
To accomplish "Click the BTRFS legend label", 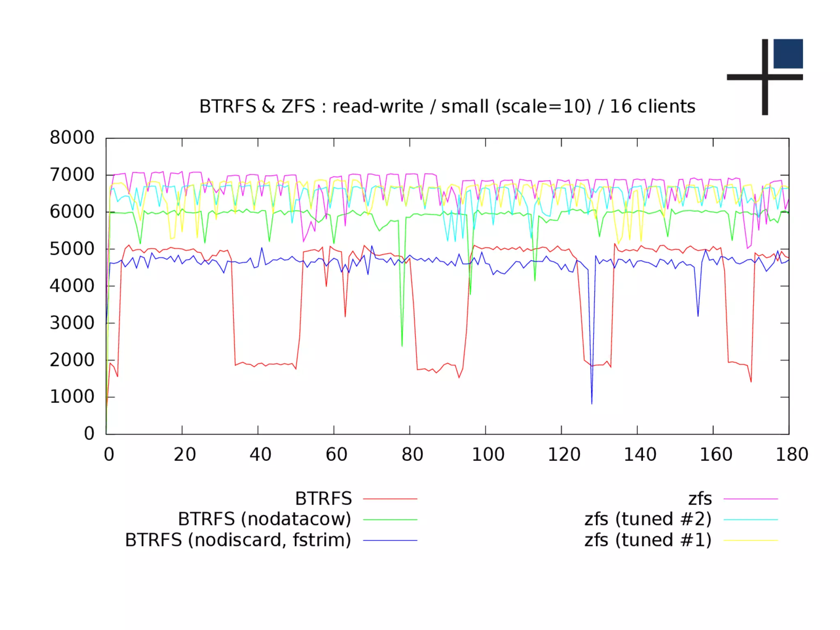I will point(323,499).
